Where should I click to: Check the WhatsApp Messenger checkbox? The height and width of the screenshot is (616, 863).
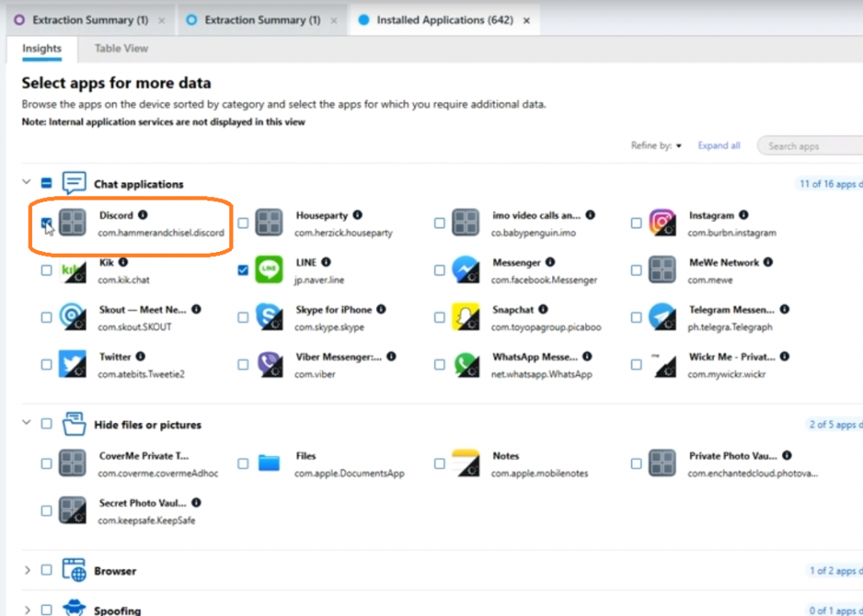point(439,364)
